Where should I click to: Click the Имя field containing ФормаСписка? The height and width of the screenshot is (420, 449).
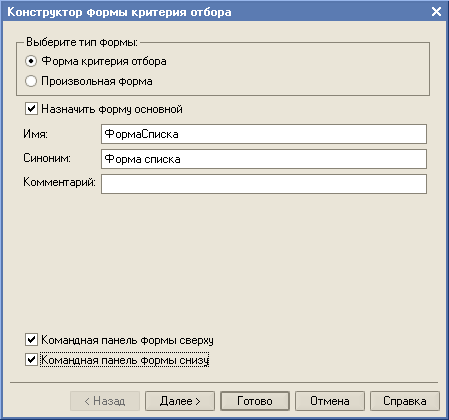click(x=264, y=134)
